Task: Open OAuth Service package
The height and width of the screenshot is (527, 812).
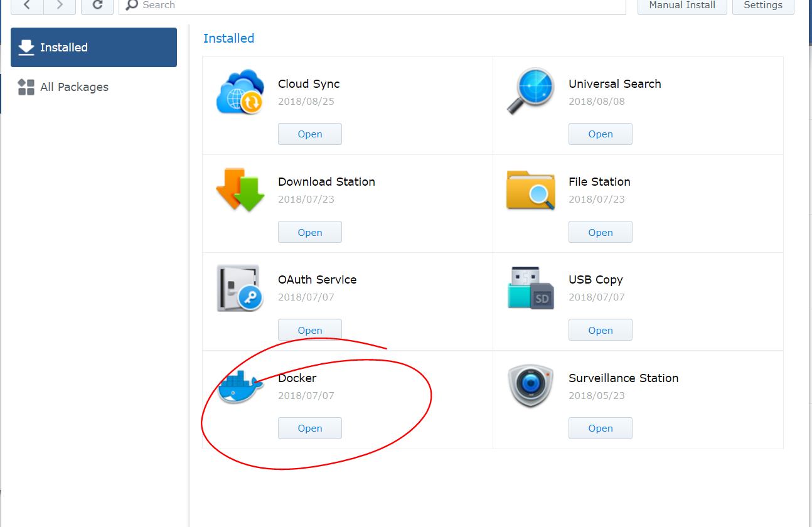Action: tap(310, 330)
